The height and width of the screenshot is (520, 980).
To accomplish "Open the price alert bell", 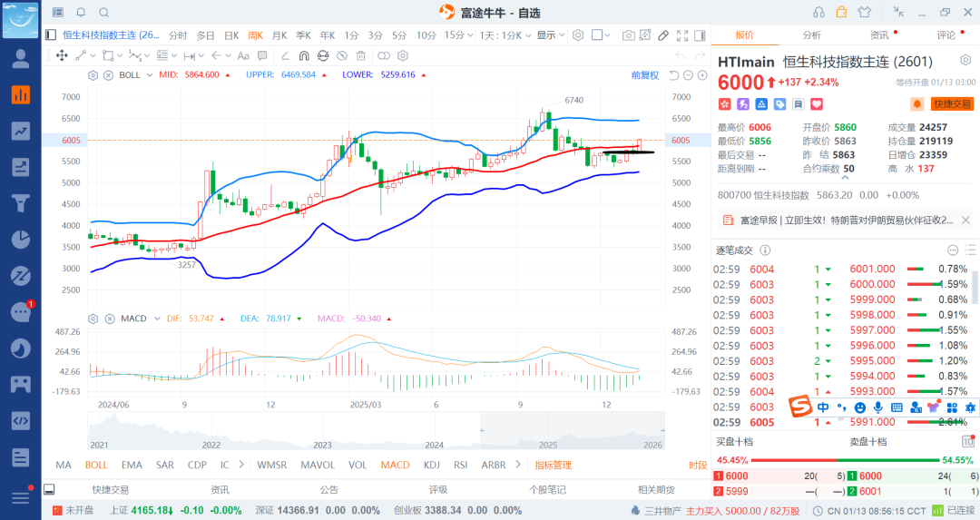I will click(916, 104).
